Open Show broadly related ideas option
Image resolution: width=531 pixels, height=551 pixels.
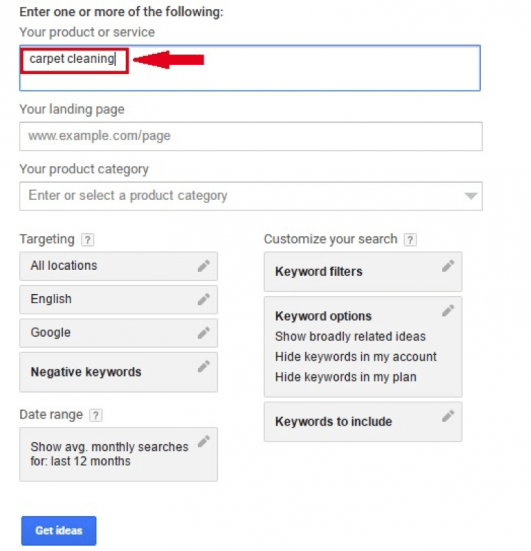pos(350,337)
